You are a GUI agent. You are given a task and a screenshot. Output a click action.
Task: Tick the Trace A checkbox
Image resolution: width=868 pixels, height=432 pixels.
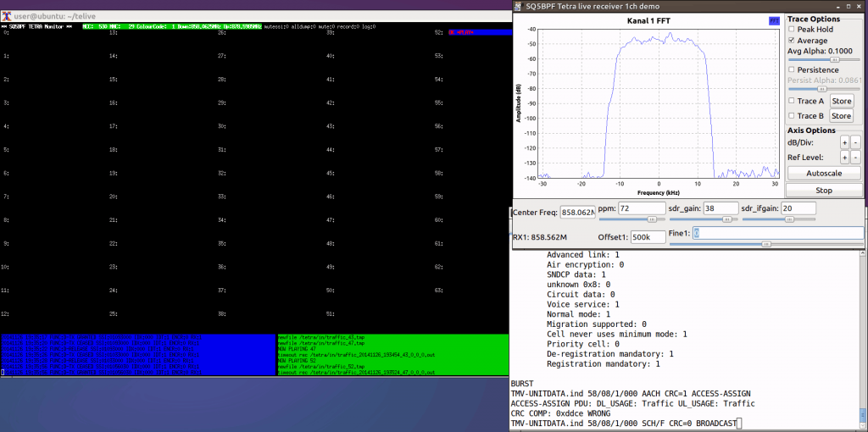point(793,102)
